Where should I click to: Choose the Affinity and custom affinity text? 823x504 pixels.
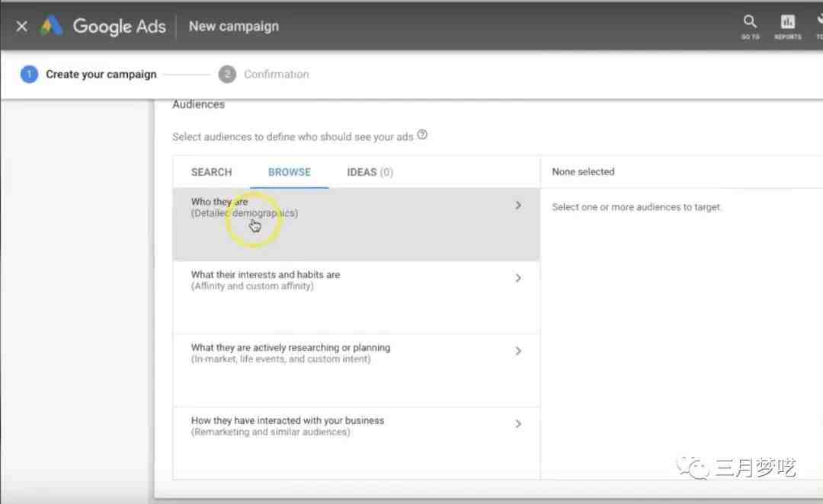(x=252, y=286)
